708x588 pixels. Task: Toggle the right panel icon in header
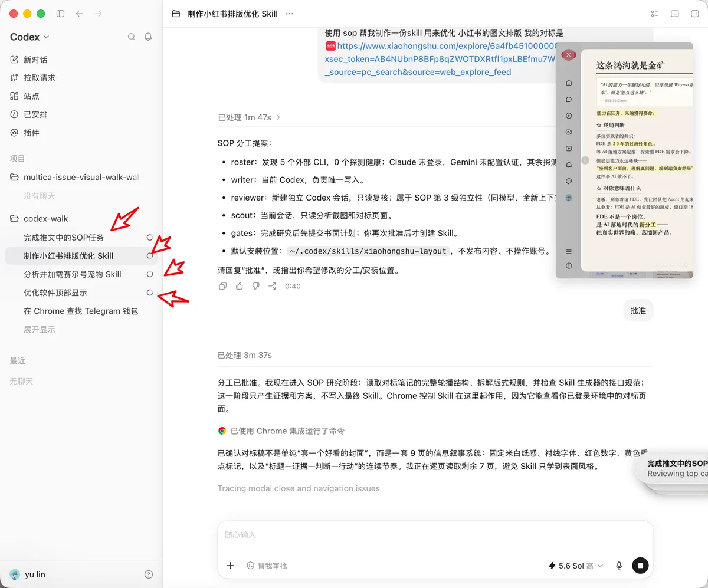point(694,14)
